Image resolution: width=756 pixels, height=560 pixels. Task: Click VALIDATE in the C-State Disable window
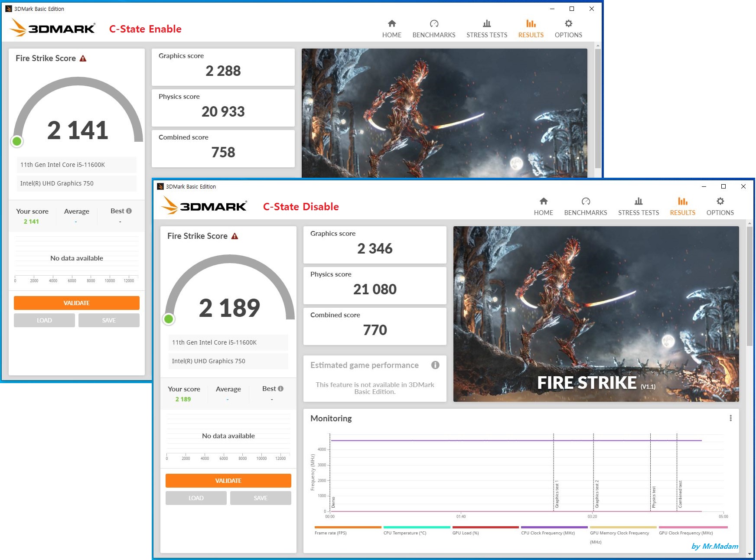(x=228, y=481)
